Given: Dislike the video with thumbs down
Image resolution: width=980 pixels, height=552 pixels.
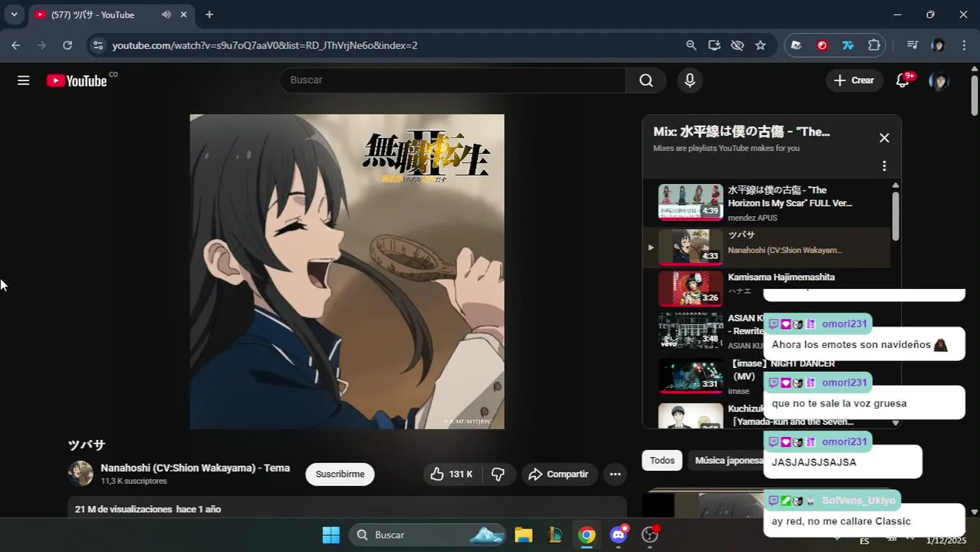Looking at the screenshot, I should [498, 474].
